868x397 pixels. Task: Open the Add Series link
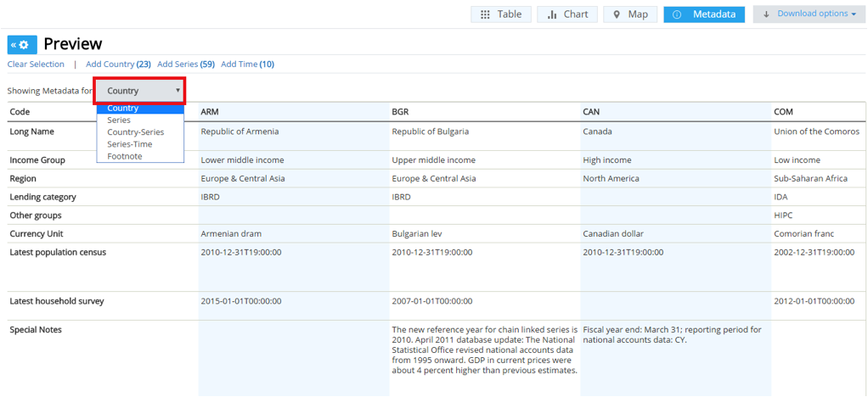pyautogui.click(x=185, y=64)
